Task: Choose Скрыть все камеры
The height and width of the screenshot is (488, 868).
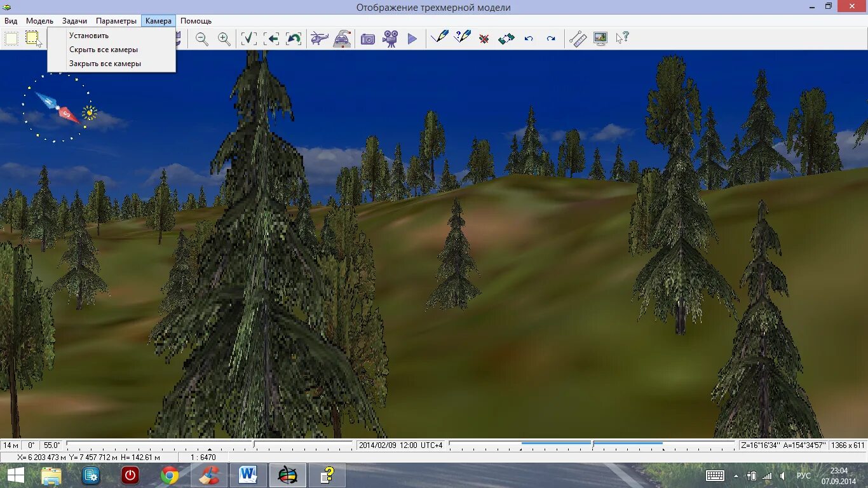Action: click(x=111, y=50)
